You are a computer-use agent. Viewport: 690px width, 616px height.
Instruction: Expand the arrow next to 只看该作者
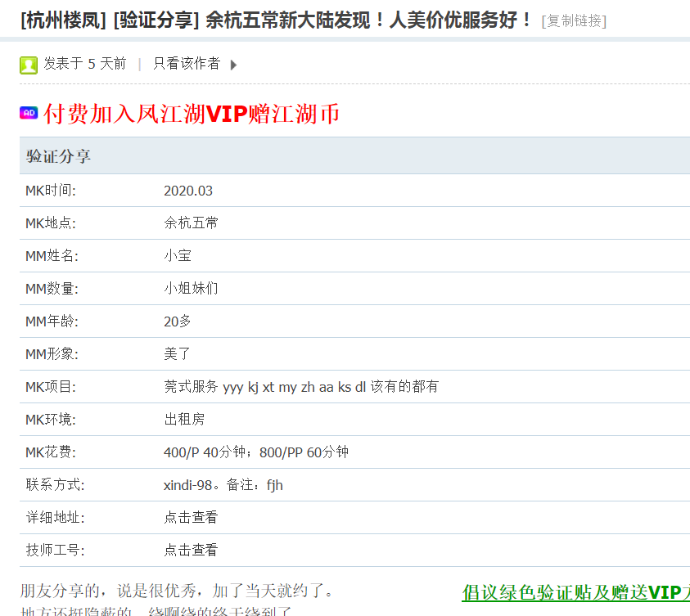(x=233, y=65)
